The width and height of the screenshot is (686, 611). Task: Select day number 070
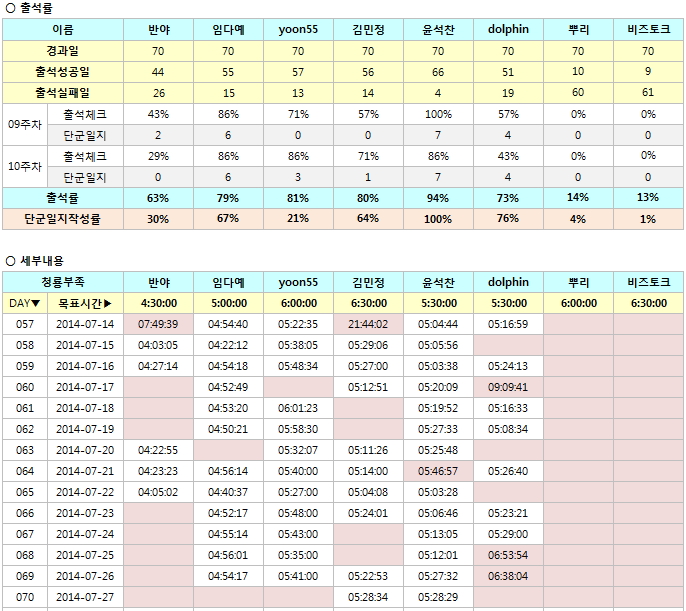[x=25, y=597]
